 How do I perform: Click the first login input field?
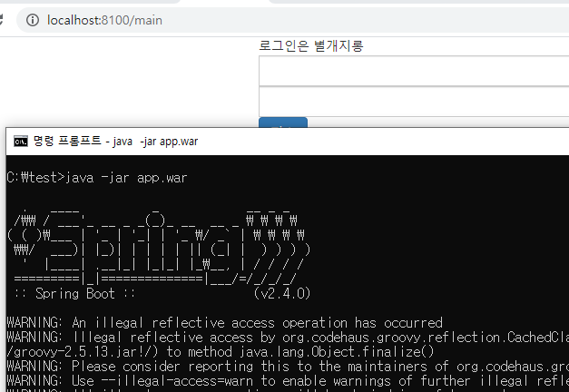tap(414, 71)
